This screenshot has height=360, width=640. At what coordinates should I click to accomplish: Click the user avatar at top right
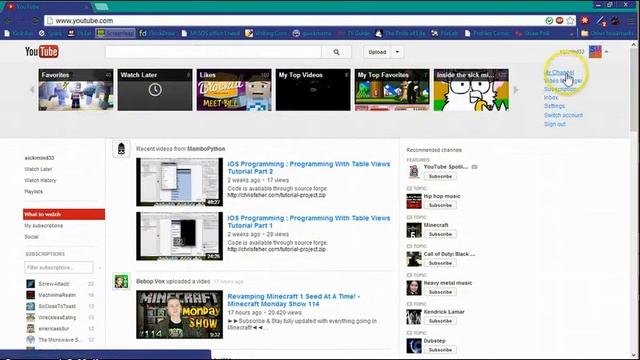(595, 52)
